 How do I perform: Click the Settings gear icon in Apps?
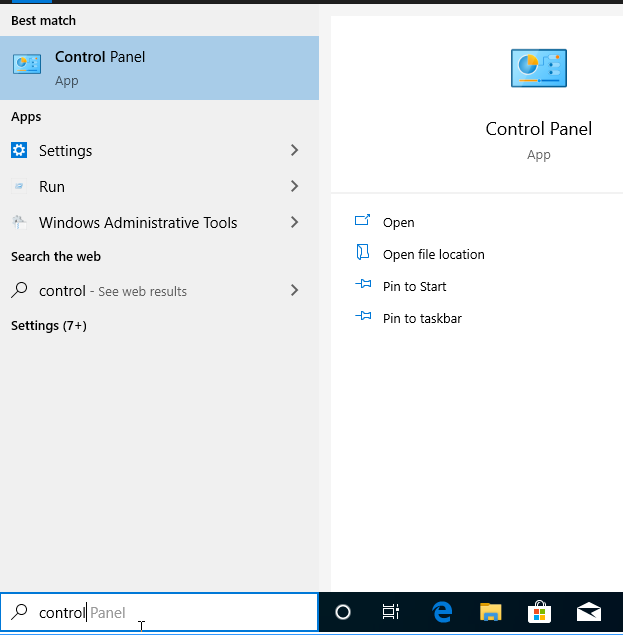coord(20,151)
